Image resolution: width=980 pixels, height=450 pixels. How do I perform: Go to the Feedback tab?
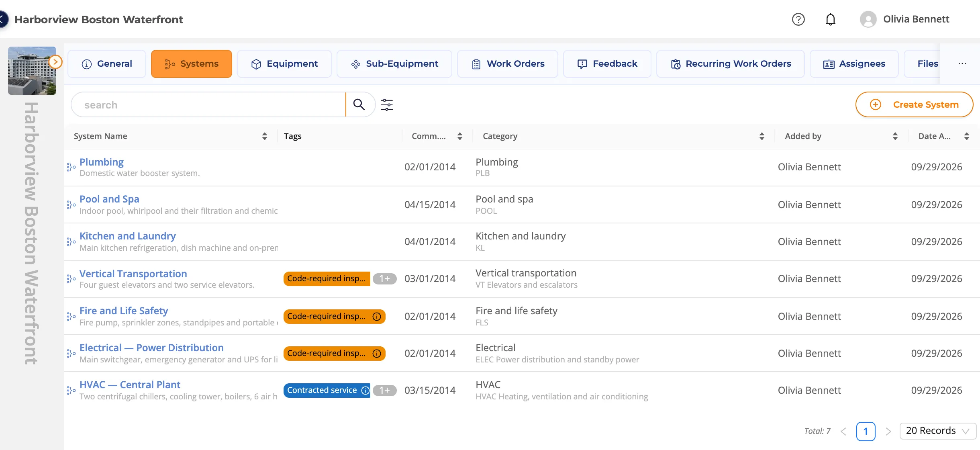(x=607, y=64)
